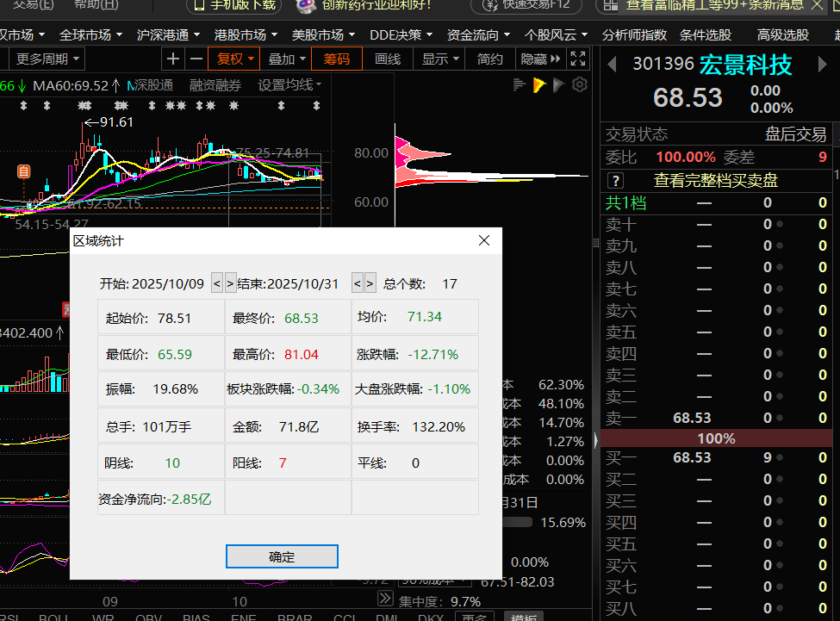840x621 pixels.
Task: Toggle 简约 simple view mode
Action: pos(489,59)
